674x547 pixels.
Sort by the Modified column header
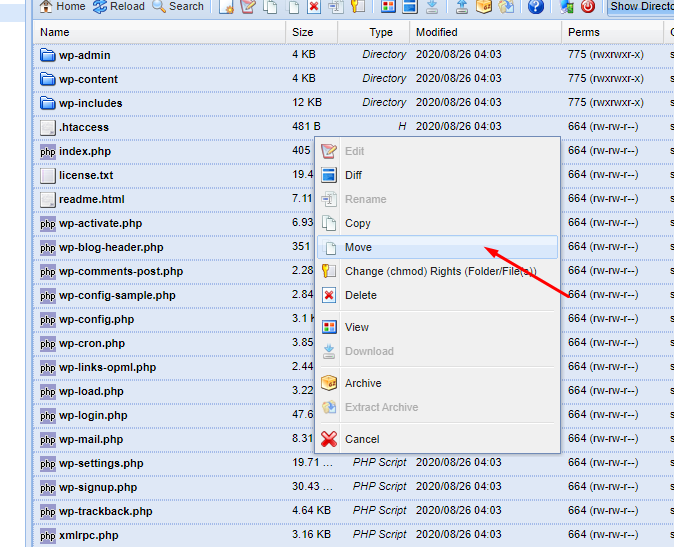(x=486, y=32)
